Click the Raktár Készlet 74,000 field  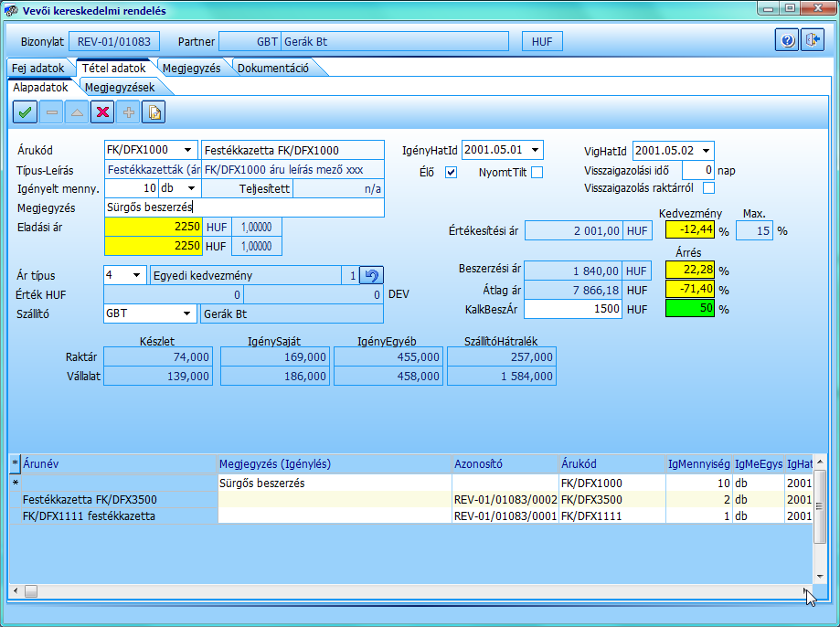pyautogui.click(x=158, y=356)
